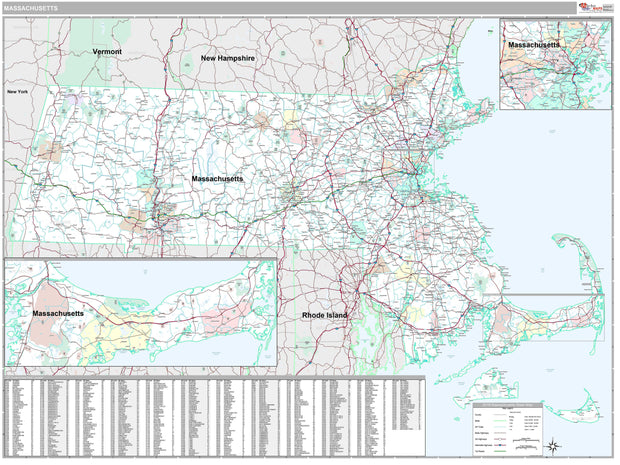
Task: Select the New Hampshire state label
Action: point(228,58)
